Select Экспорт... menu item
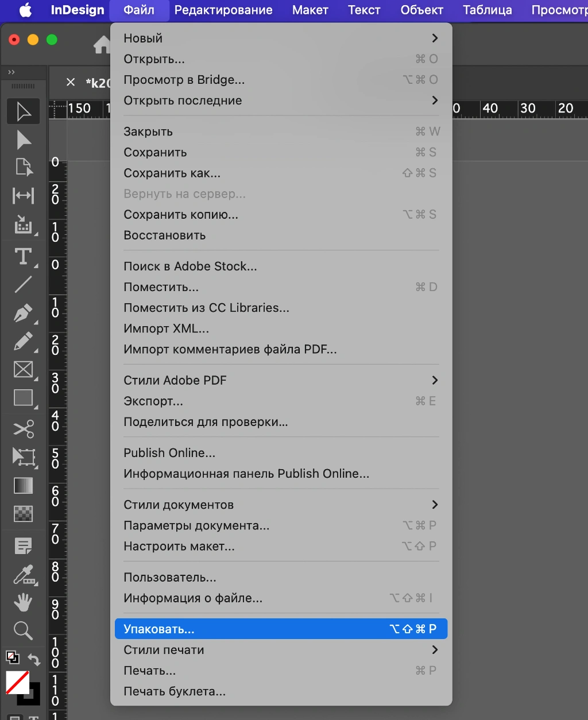588x720 pixels. click(281, 401)
